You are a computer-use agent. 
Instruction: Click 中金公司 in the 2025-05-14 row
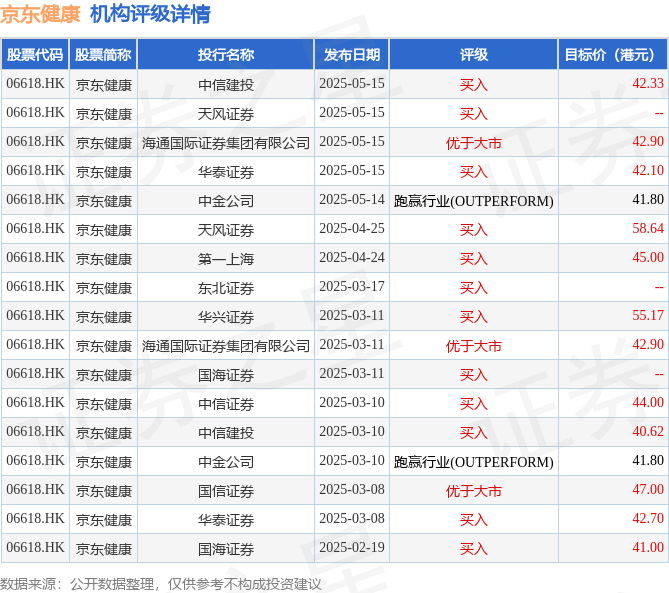pyautogui.click(x=226, y=201)
